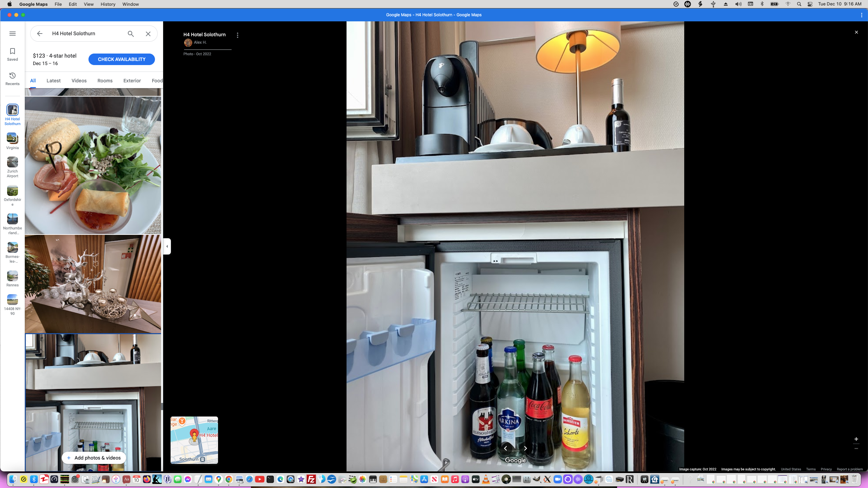This screenshot has width=868, height=488.
Task: Click the Check Availability button
Action: tap(121, 59)
